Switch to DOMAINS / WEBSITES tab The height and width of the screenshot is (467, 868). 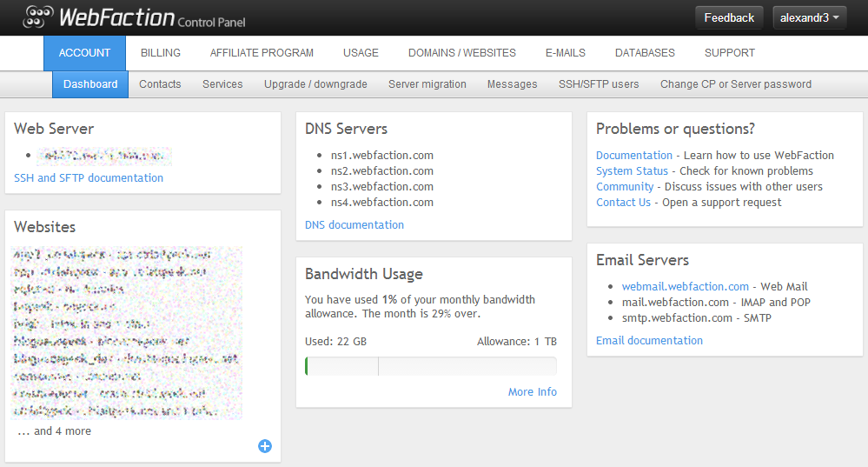(x=462, y=53)
